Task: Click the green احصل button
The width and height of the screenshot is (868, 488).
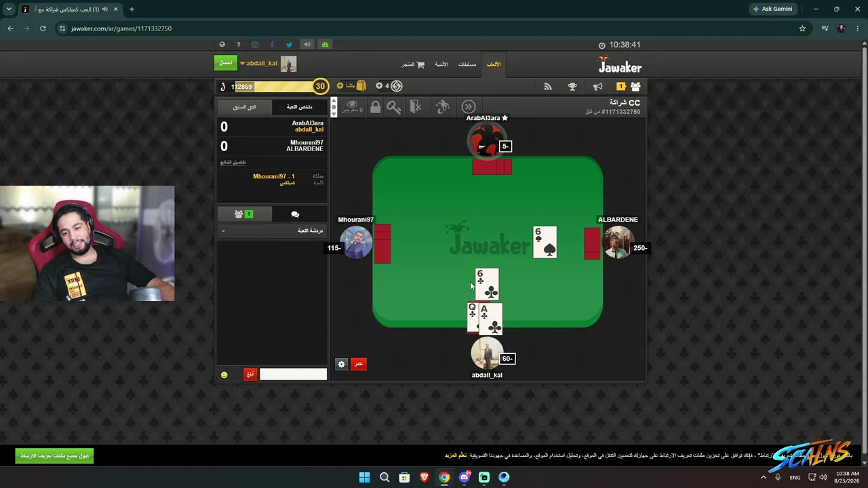Action: point(226,63)
